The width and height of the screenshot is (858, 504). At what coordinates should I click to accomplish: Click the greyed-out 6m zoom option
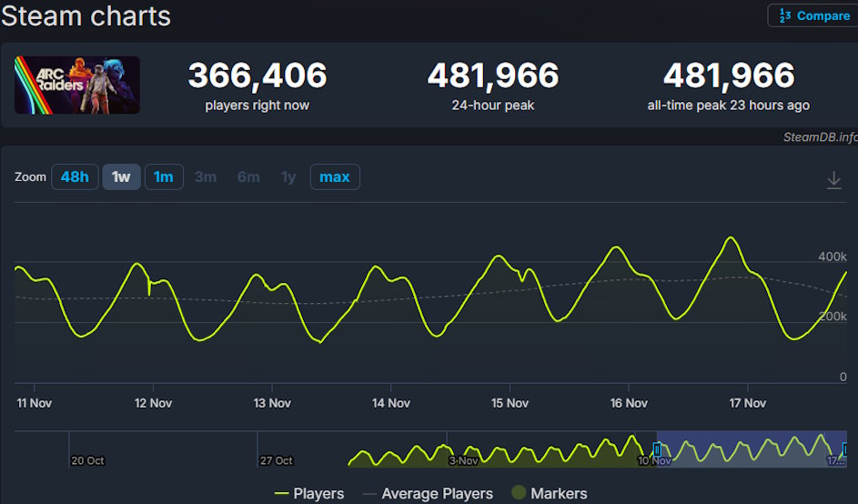click(x=248, y=176)
